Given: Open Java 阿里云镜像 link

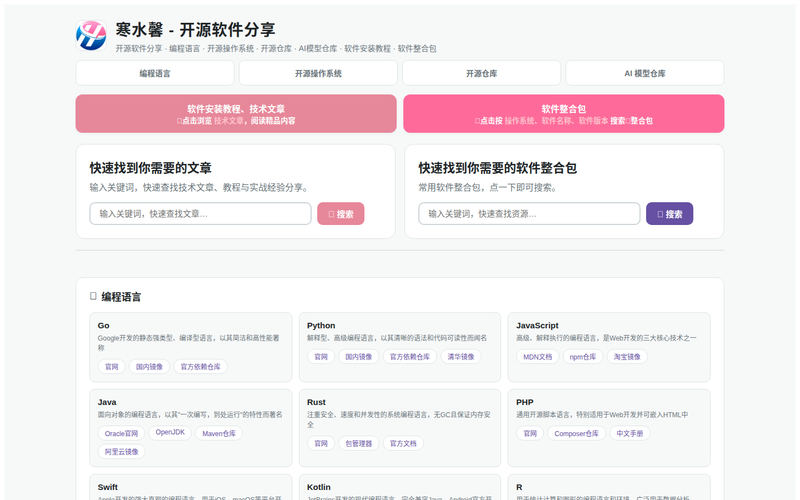Looking at the screenshot, I should tap(121, 452).
